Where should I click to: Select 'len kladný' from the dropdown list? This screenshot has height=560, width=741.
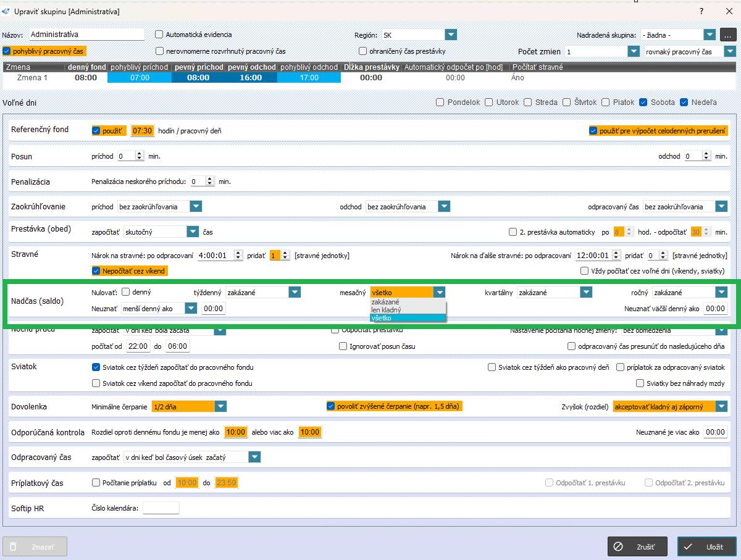click(x=386, y=310)
